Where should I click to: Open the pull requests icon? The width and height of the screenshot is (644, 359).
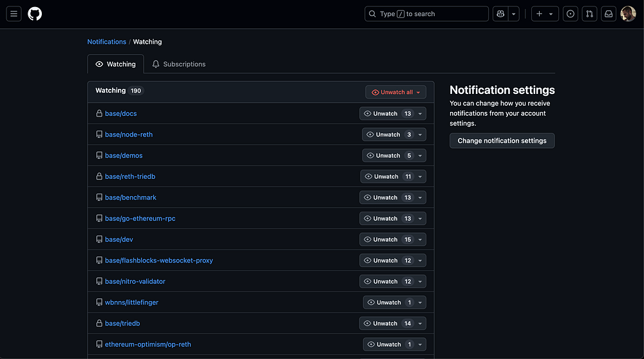(589, 14)
